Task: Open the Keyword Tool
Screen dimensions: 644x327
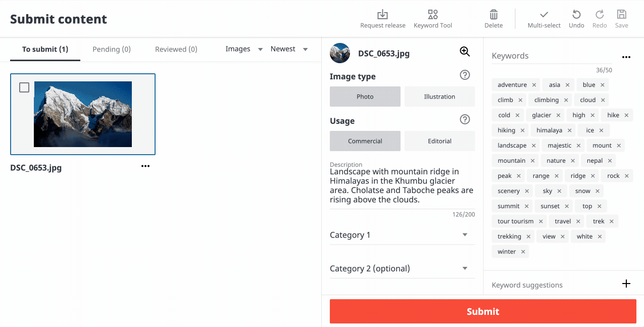Action: [x=432, y=15]
